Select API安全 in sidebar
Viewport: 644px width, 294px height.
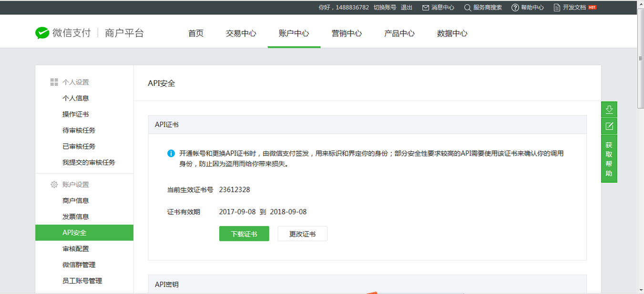tap(84, 233)
